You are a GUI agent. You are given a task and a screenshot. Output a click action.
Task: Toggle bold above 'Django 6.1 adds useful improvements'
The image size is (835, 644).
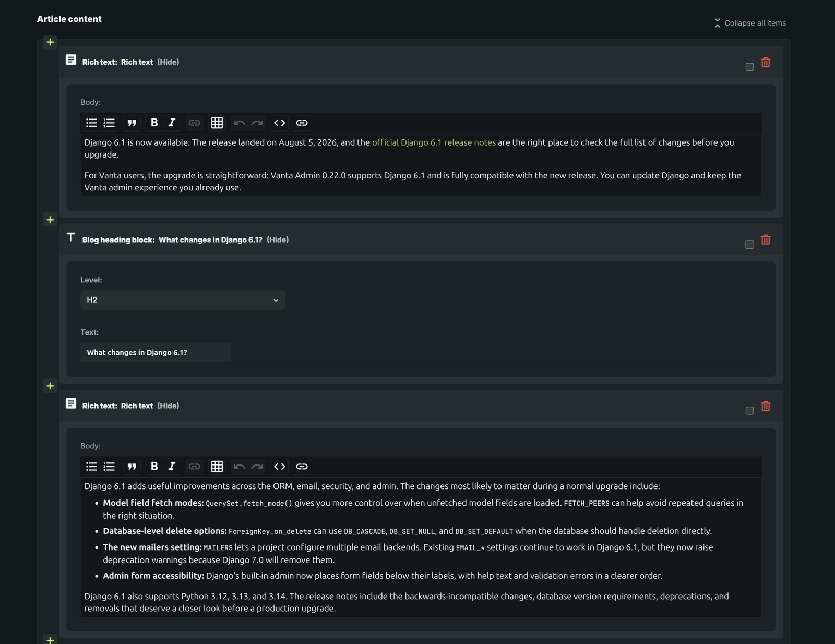tap(154, 467)
